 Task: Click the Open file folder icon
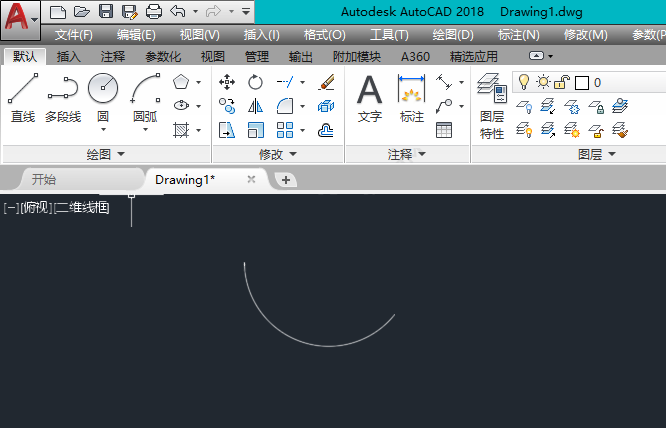[x=82, y=11]
